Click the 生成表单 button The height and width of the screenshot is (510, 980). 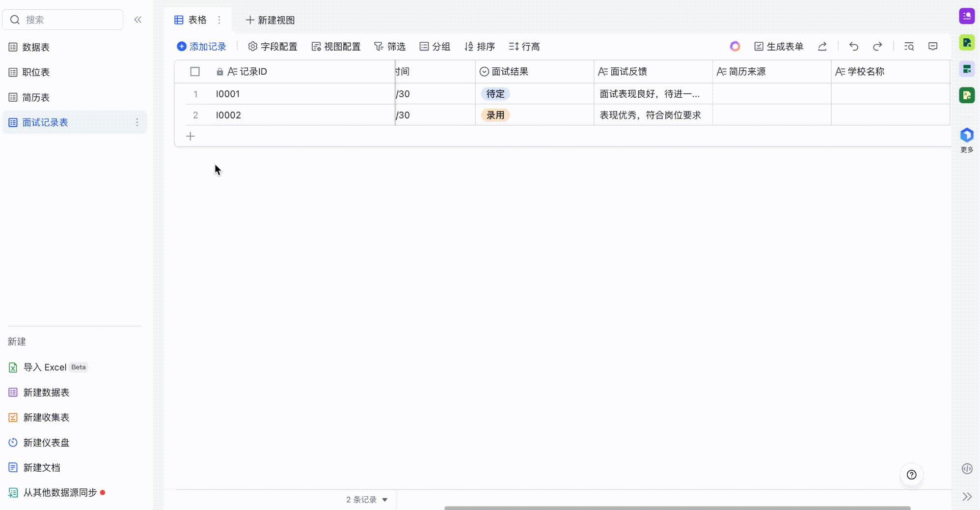pyautogui.click(x=778, y=46)
